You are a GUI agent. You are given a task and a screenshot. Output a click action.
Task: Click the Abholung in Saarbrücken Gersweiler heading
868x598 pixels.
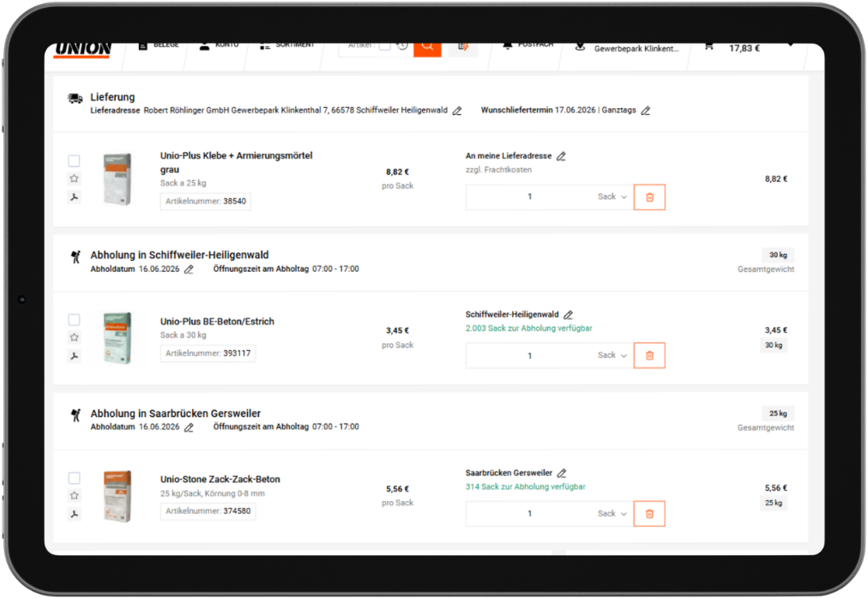click(x=176, y=414)
